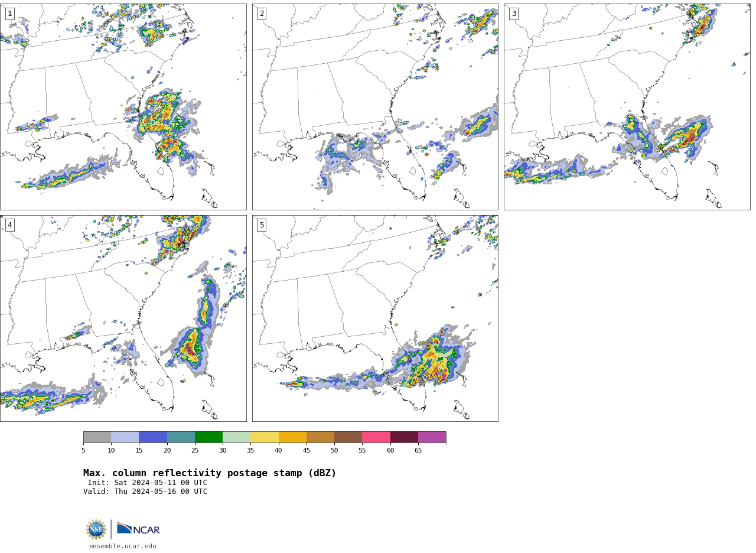Open ensemble member 4 reflectivity map
This screenshot has height=553, width=756.
(123, 318)
